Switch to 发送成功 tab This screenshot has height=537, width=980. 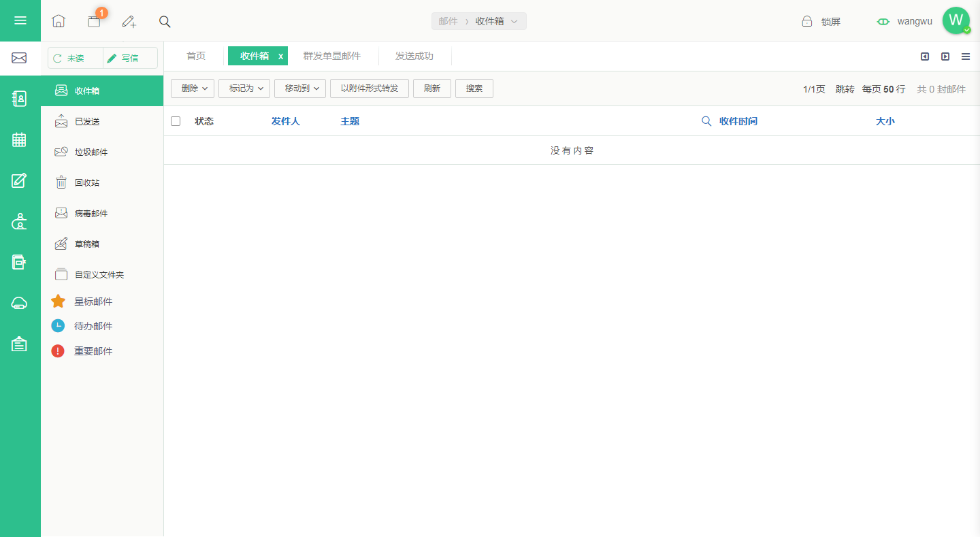pos(414,56)
